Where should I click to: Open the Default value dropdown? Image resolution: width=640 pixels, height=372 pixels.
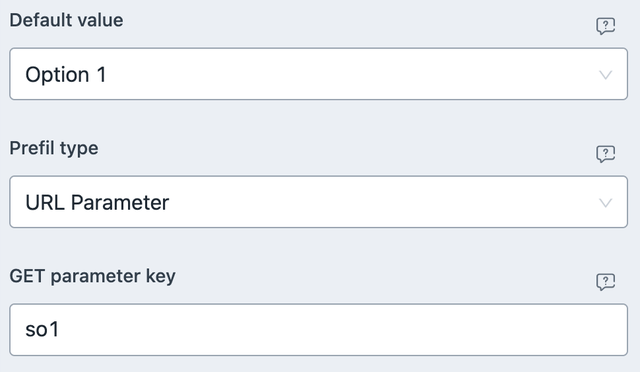click(318, 74)
